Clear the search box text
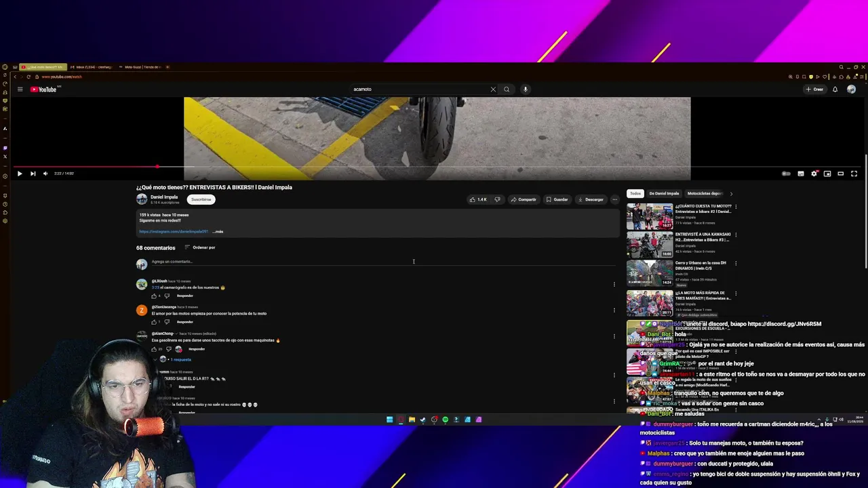The width and height of the screenshot is (868, 488). 493,89
